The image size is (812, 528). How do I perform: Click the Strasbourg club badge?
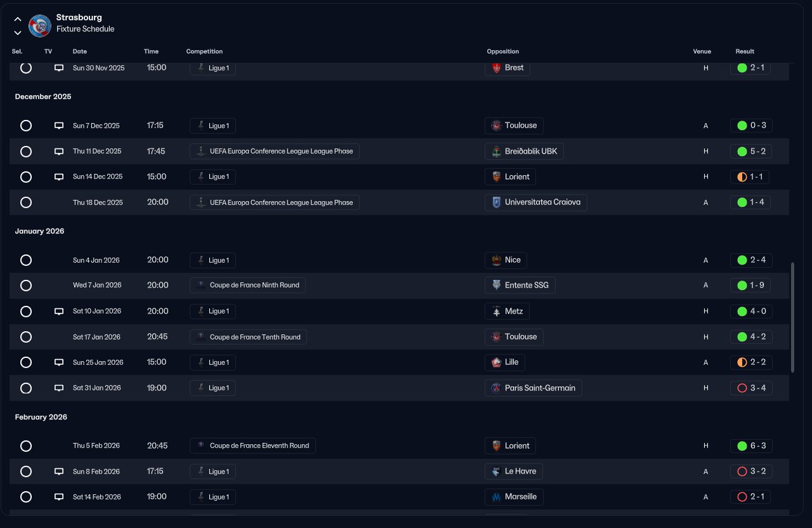tap(40, 26)
